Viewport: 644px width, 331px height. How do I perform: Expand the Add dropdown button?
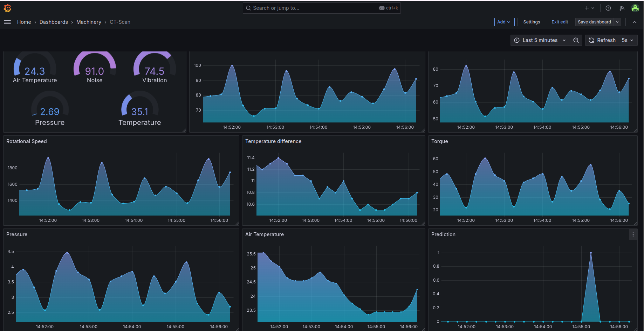coord(504,22)
